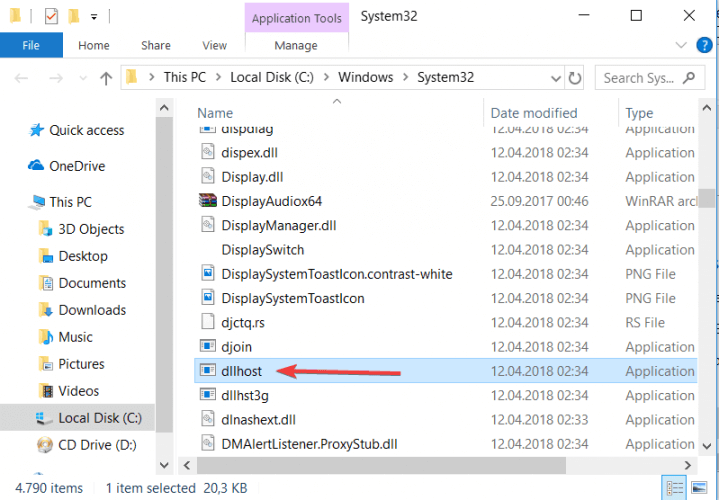The width and height of the screenshot is (719, 500).
Task: Open the Pictures folder in the sidebar
Action: (72, 364)
